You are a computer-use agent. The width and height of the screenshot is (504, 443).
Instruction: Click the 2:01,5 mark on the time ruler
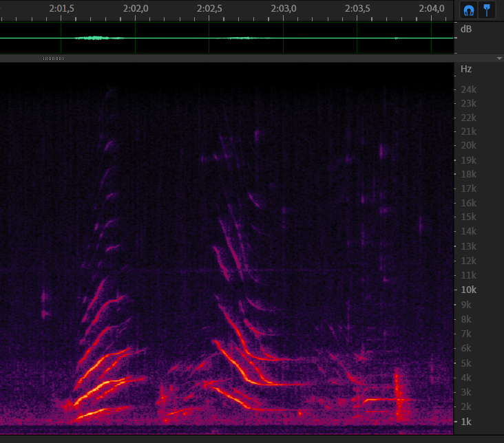61,8
